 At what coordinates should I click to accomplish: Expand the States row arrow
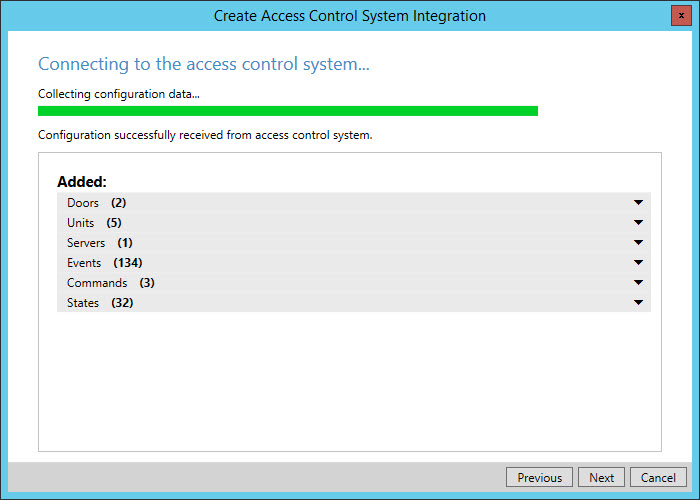tap(638, 303)
